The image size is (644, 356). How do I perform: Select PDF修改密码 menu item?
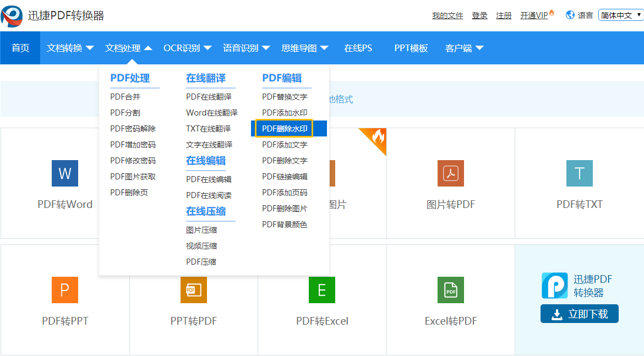click(x=133, y=161)
